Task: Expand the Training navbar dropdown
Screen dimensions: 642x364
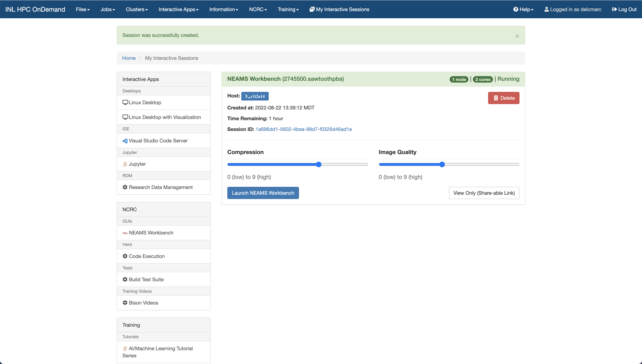Action: click(x=288, y=9)
